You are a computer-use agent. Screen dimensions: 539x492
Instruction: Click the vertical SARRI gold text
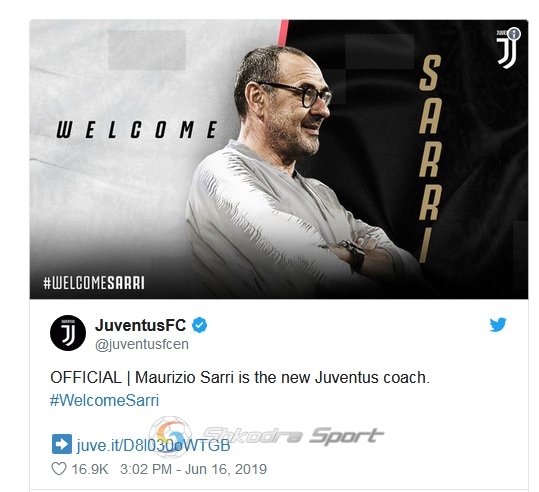tap(429, 158)
